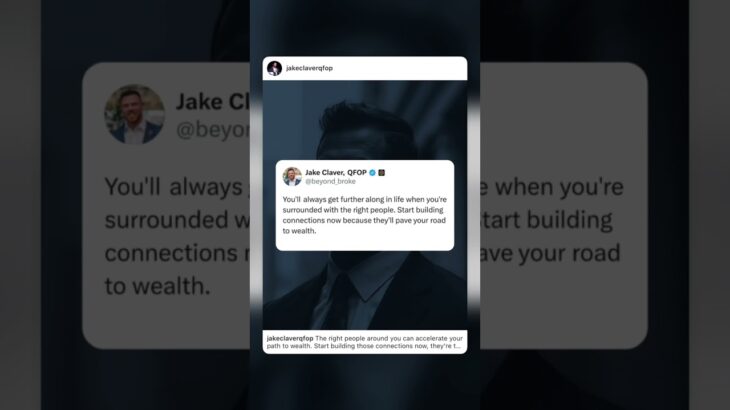The height and width of the screenshot is (410, 730).
Task: Click the tweet text about right people
Action: point(365,215)
